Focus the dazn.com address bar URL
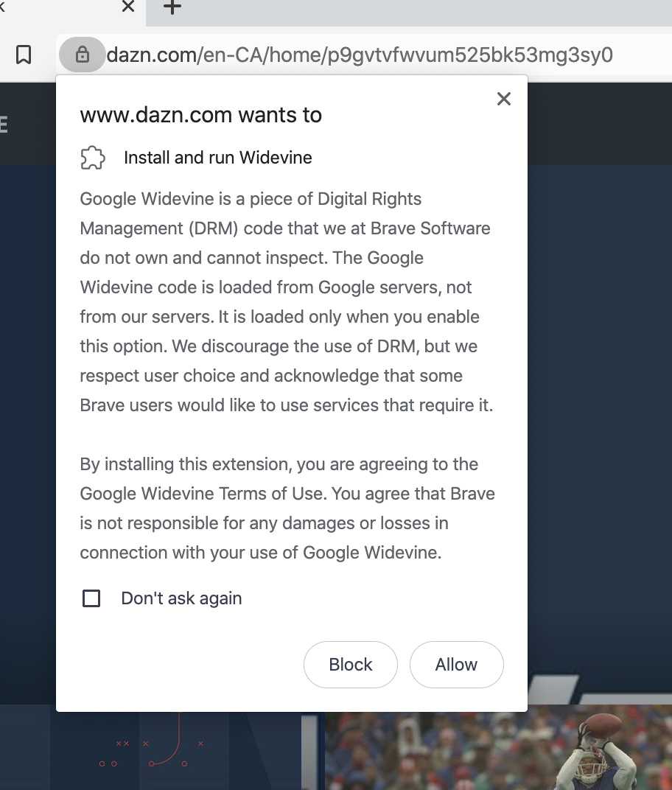Screen dimensions: 672x790 [360, 55]
